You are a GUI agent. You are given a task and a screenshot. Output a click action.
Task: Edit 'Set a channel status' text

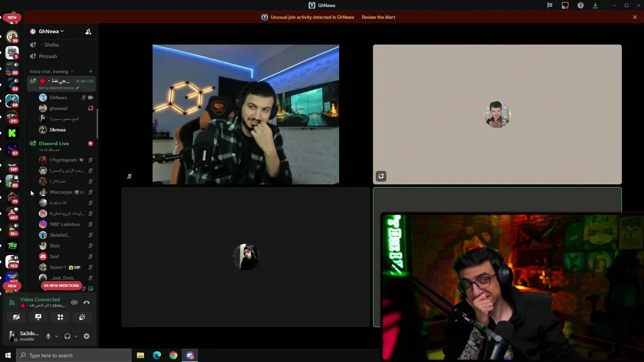58,88
